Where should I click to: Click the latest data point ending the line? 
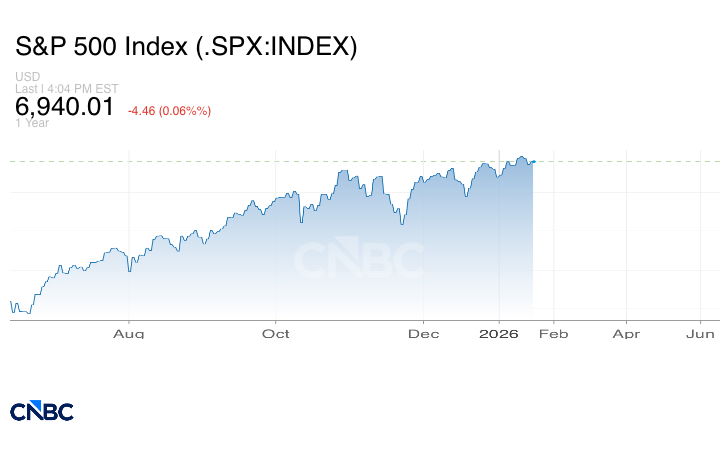(534, 161)
